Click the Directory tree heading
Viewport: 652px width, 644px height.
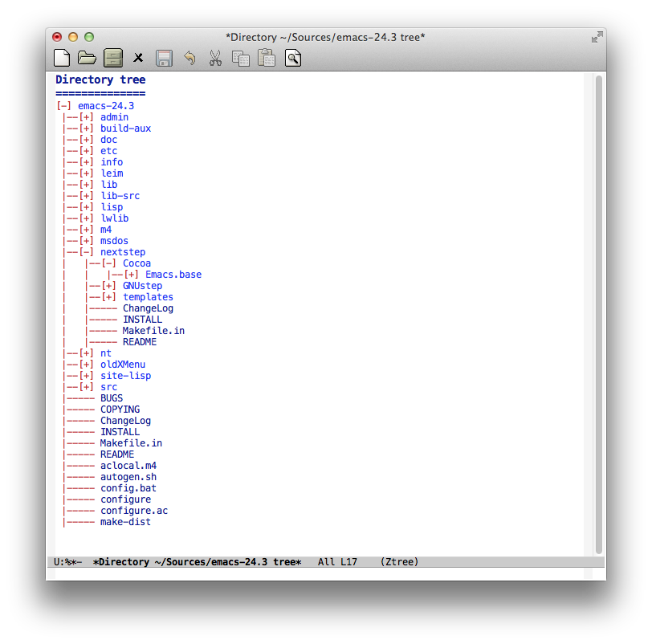pyautogui.click(x=100, y=79)
